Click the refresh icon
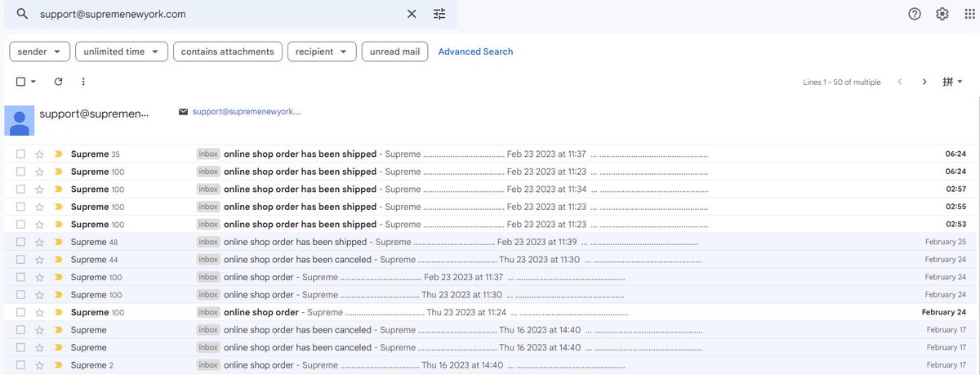This screenshot has width=980, height=375. click(x=58, y=82)
